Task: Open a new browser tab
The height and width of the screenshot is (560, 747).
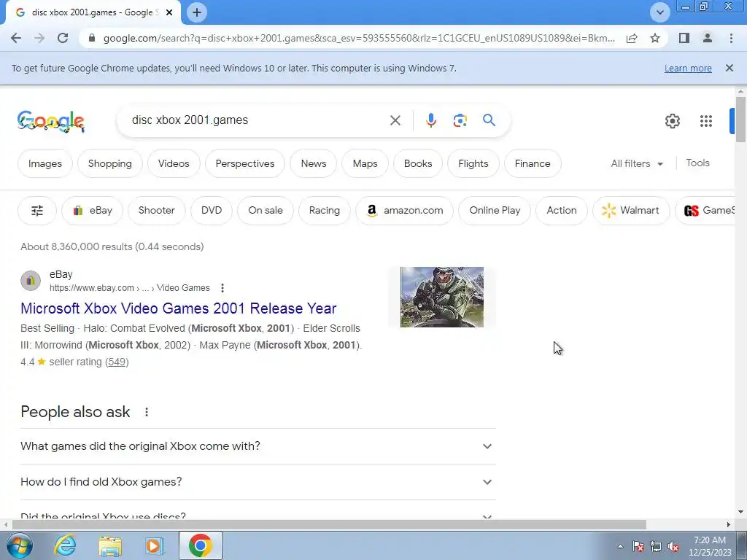Action: (x=197, y=12)
